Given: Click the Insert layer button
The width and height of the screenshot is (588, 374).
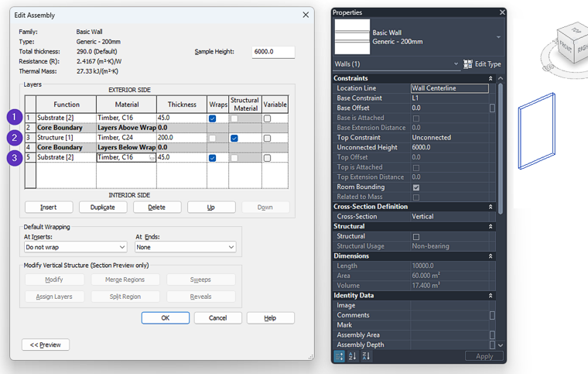Looking at the screenshot, I should click(x=47, y=208).
